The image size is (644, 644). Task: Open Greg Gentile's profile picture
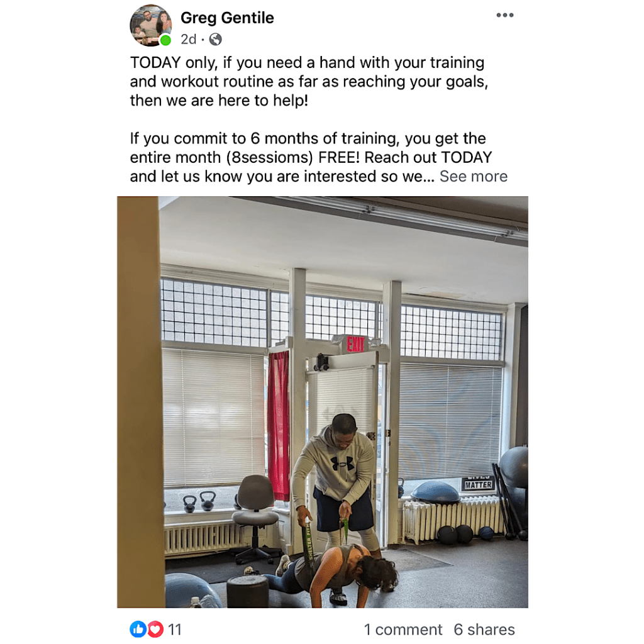pos(151,25)
